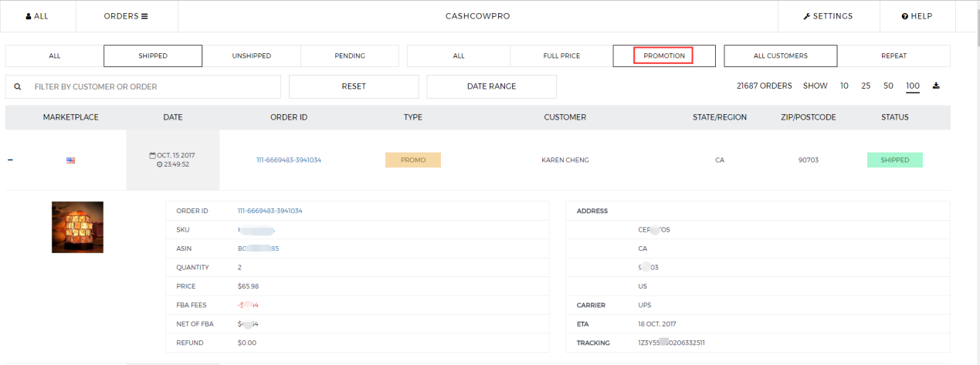Click the filter by customer input field
Image resolution: width=980 pixels, height=365 pixels.
coord(154,87)
